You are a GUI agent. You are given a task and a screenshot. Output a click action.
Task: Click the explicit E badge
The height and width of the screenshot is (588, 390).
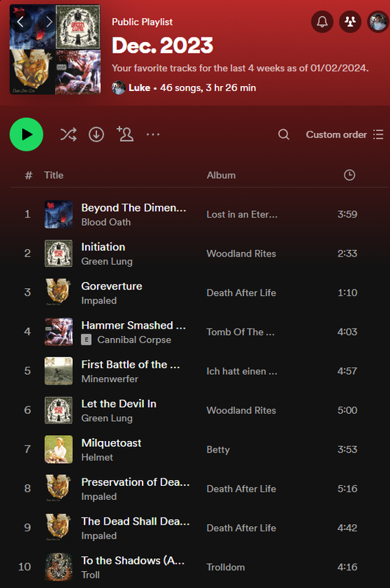click(86, 340)
